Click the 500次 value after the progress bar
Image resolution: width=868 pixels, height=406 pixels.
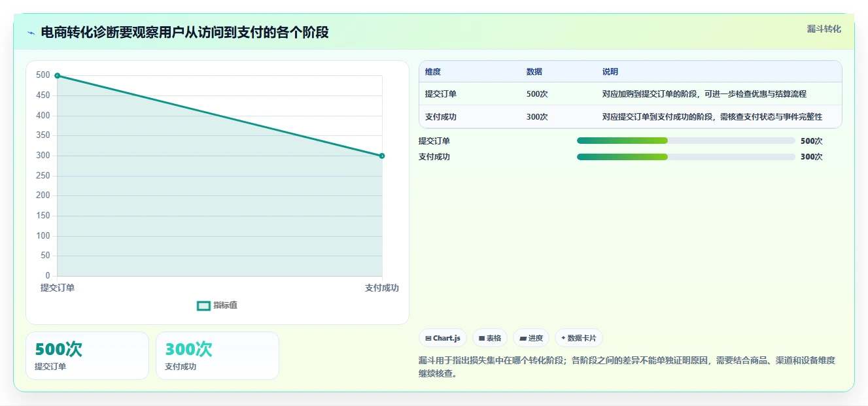tap(812, 141)
